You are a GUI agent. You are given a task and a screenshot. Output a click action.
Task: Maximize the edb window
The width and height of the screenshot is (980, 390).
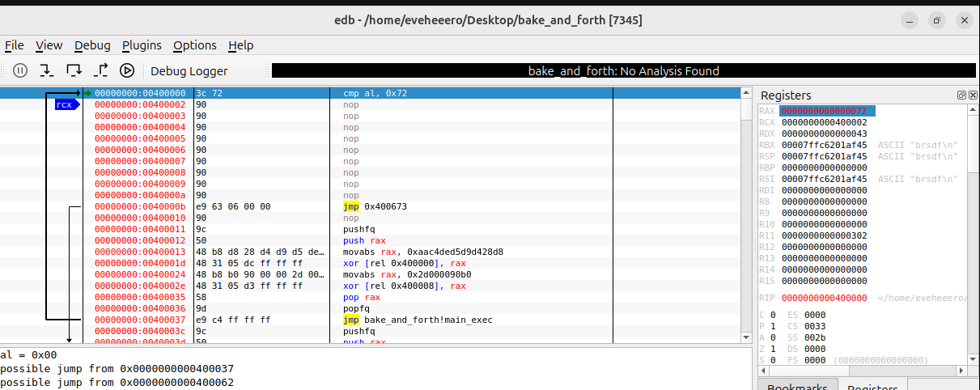(x=936, y=19)
